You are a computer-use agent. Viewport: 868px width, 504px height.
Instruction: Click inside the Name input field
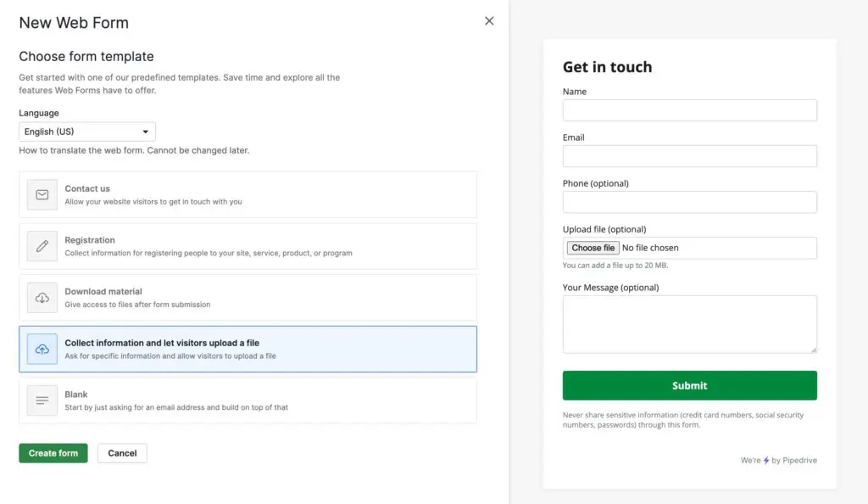(x=689, y=109)
